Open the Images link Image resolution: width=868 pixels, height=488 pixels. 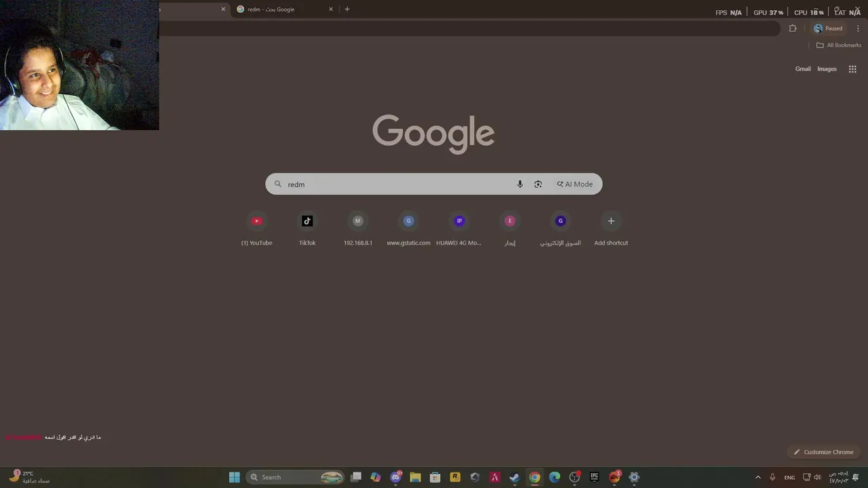(827, 69)
